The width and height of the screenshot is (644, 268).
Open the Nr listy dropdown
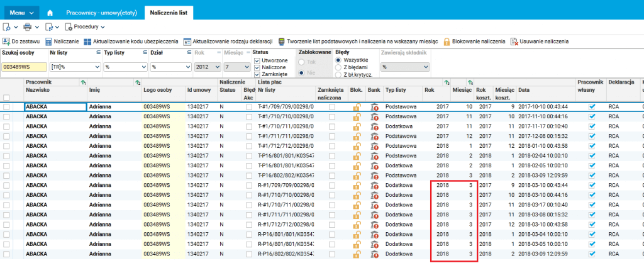75,67
